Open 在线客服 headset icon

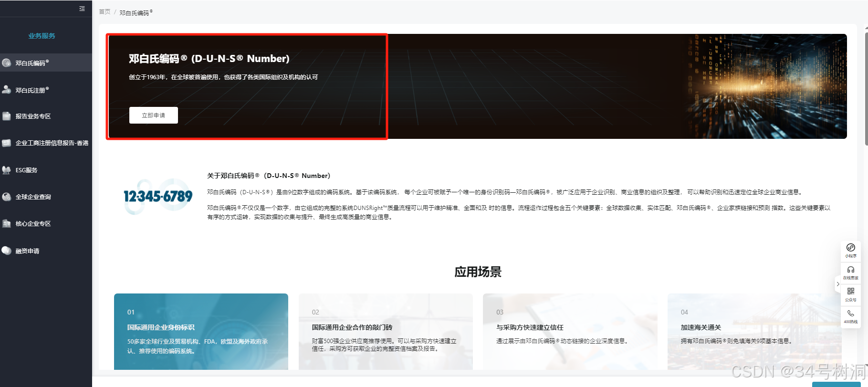(850, 270)
